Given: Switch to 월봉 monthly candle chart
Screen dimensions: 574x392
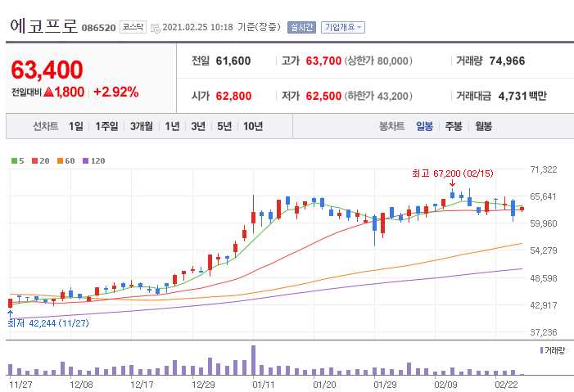Looking at the screenshot, I should click(484, 126).
